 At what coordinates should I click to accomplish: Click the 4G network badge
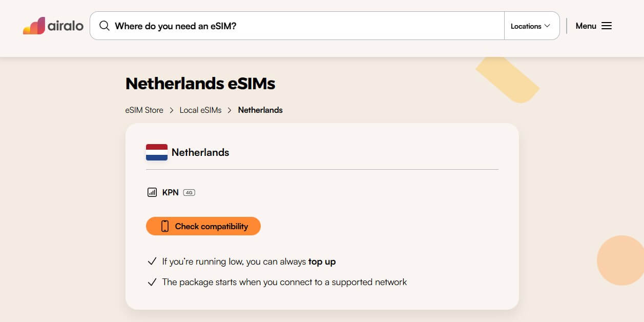[189, 192]
